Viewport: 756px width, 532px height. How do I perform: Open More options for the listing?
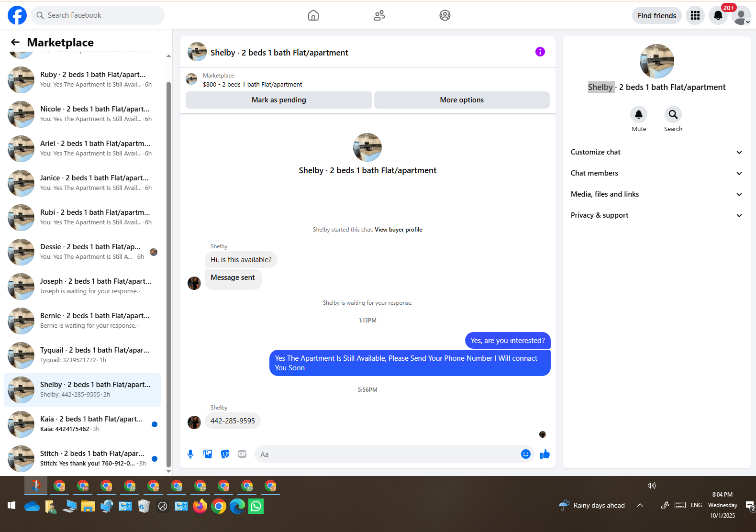tap(462, 100)
